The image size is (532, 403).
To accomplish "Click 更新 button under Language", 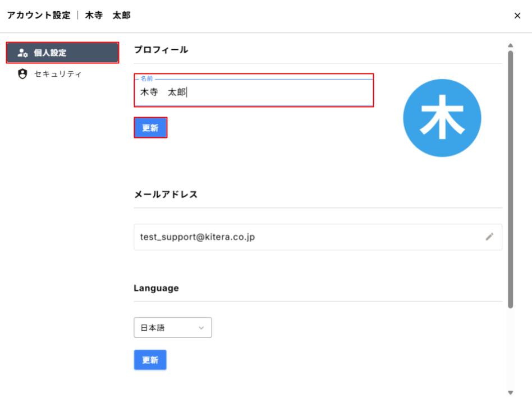I will tap(150, 360).
